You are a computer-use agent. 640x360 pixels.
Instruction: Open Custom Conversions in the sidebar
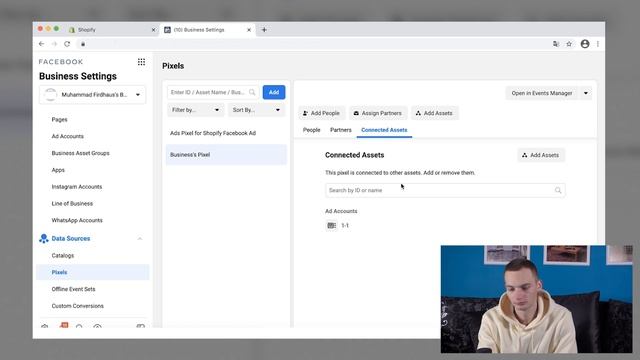pyautogui.click(x=78, y=306)
